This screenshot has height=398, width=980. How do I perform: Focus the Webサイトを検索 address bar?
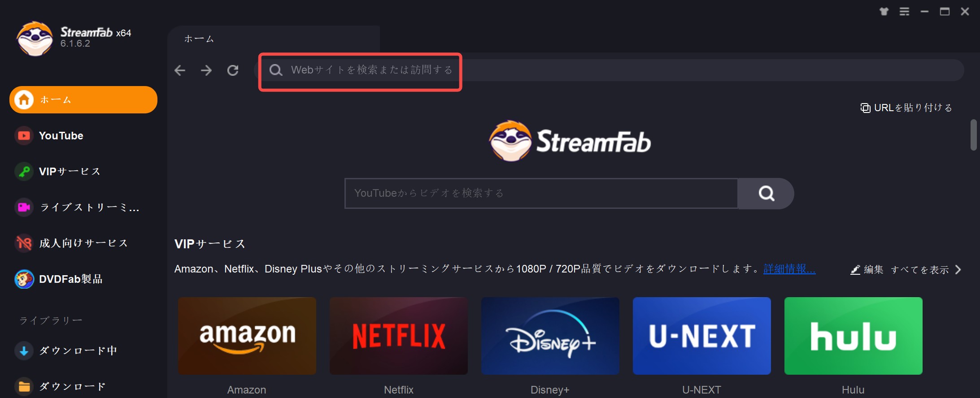tap(609, 70)
